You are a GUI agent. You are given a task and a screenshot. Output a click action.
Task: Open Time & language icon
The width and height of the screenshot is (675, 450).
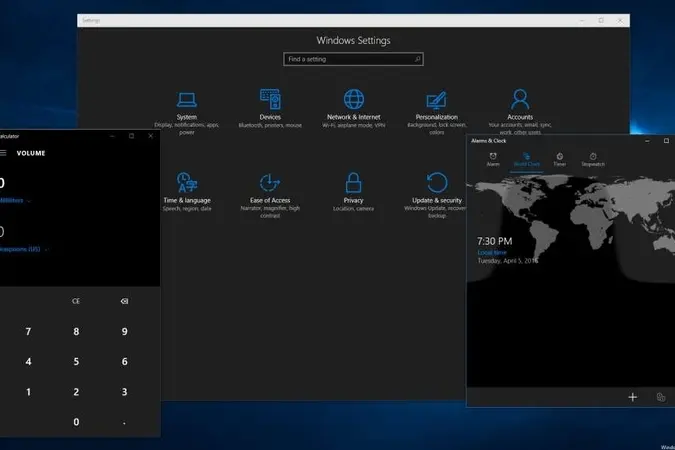187,182
